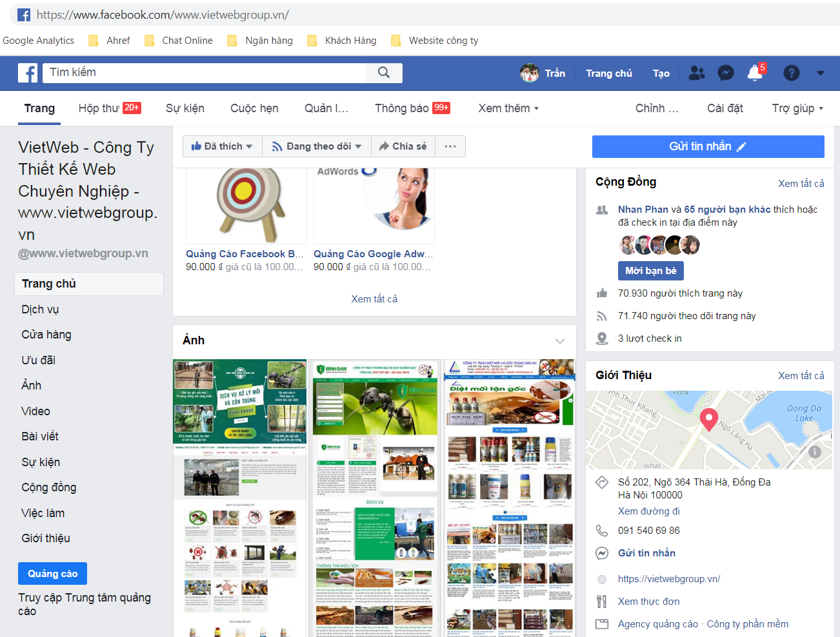Click the red location pin on the map
The height and width of the screenshot is (637, 840).
tap(708, 419)
